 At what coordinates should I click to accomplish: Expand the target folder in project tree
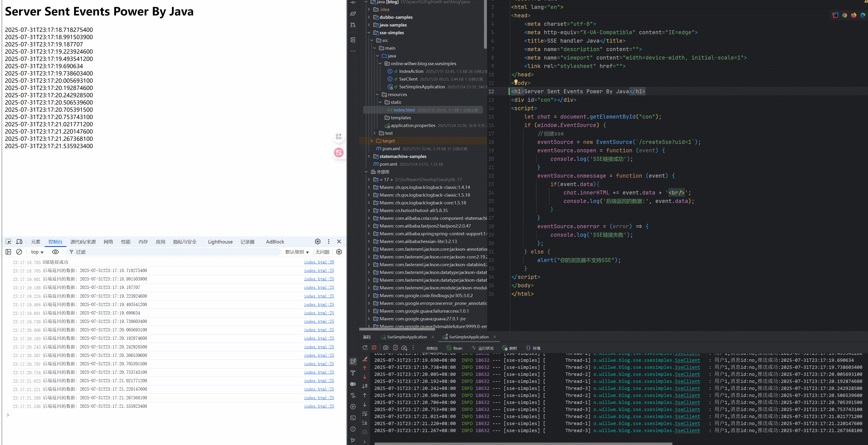[x=372, y=141]
